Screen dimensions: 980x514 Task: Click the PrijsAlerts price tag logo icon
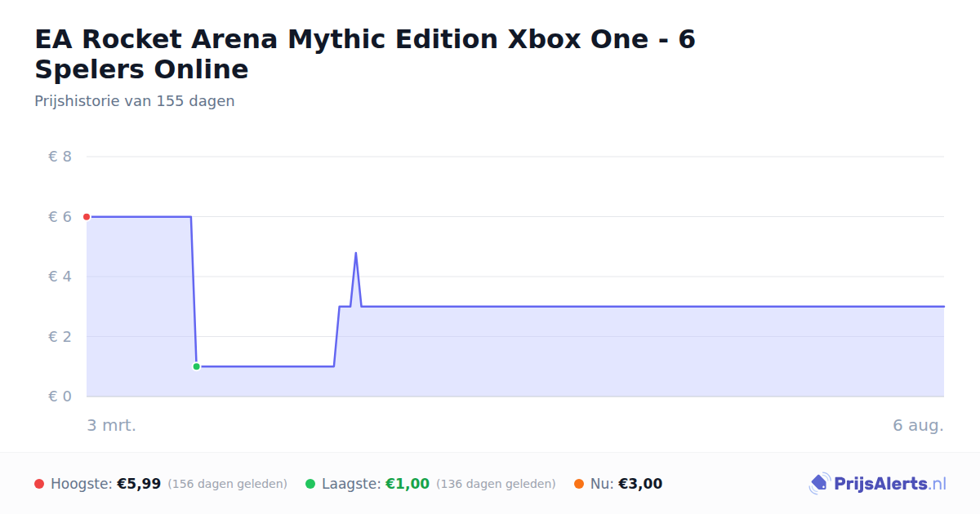pos(819,484)
